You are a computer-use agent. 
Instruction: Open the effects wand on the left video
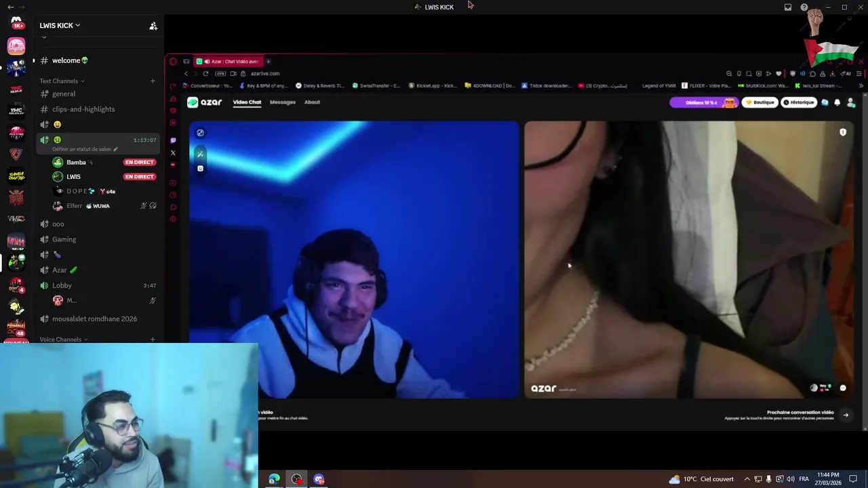[200, 154]
